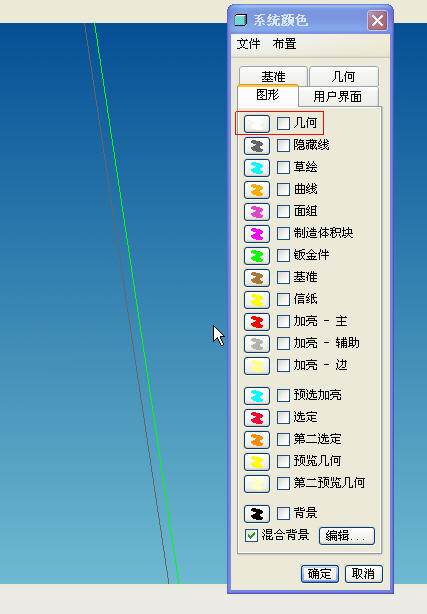Uncheck the 混合背景 checkbox
Image resolution: width=427 pixels, height=614 pixels.
point(251,535)
